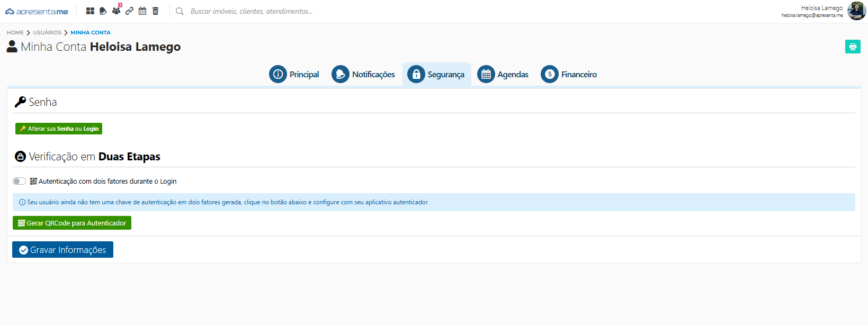Click the chain link icon in toolbar
The height and width of the screenshot is (326, 868).
point(129,11)
